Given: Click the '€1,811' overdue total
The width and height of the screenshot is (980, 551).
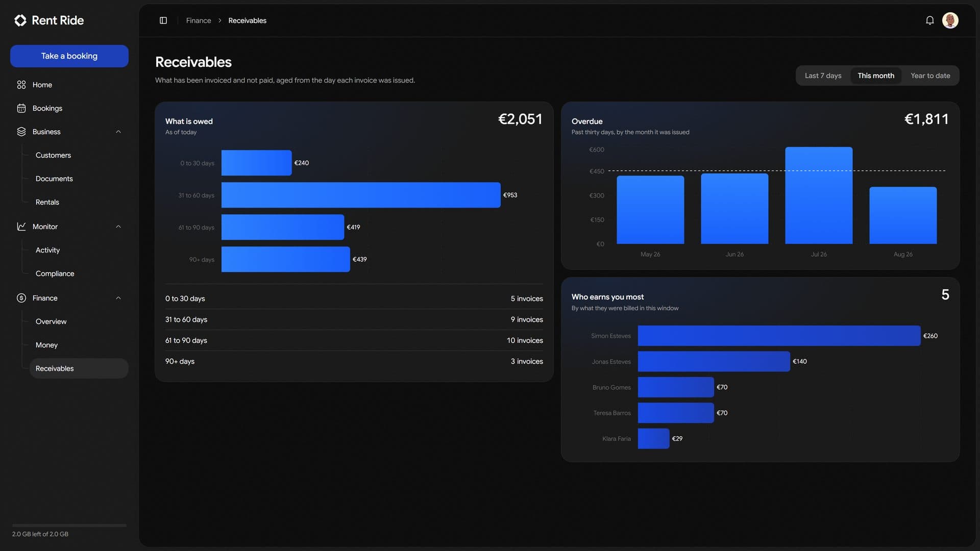Looking at the screenshot, I should point(926,119).
